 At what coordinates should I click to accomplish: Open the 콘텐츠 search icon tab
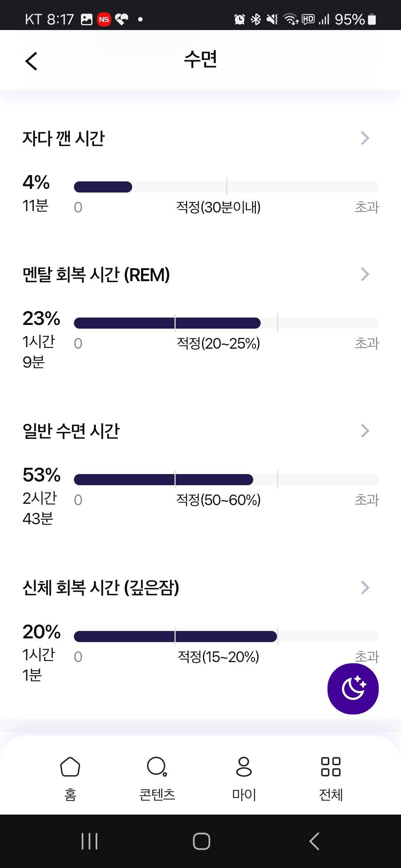pos(157,767)
